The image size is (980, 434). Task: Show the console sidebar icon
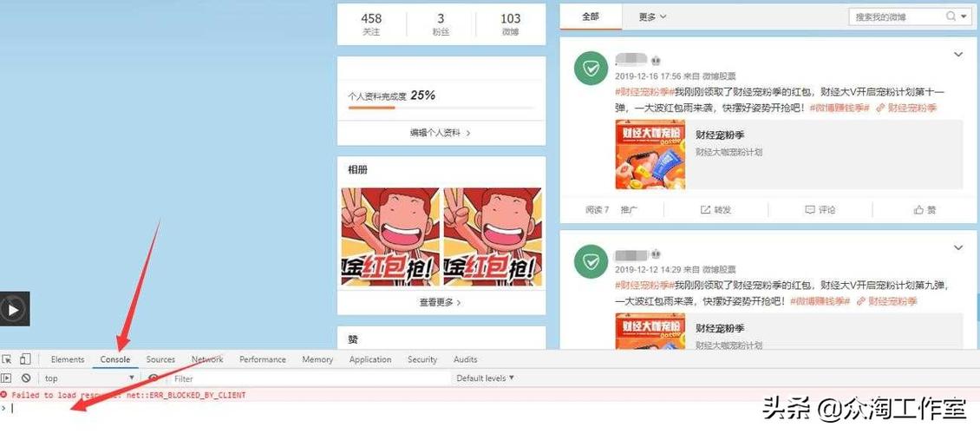point(6,378)
